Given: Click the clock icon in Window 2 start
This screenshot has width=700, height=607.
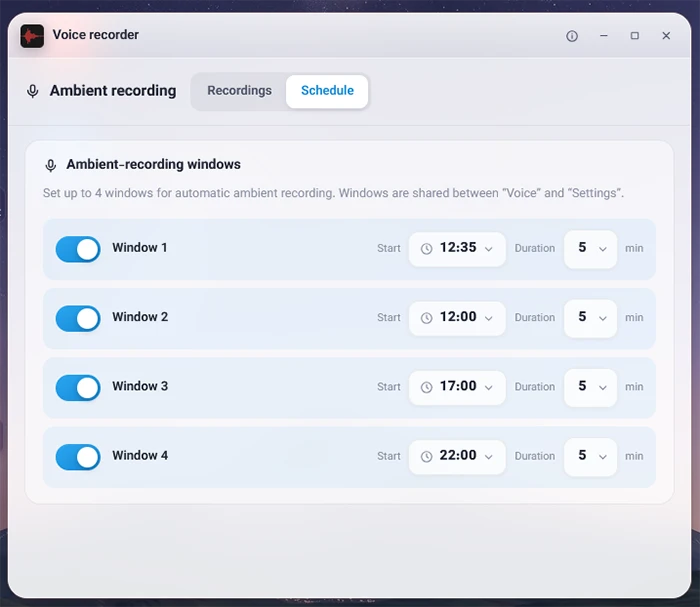Looking at the screenshot, I should pos(427,318).
